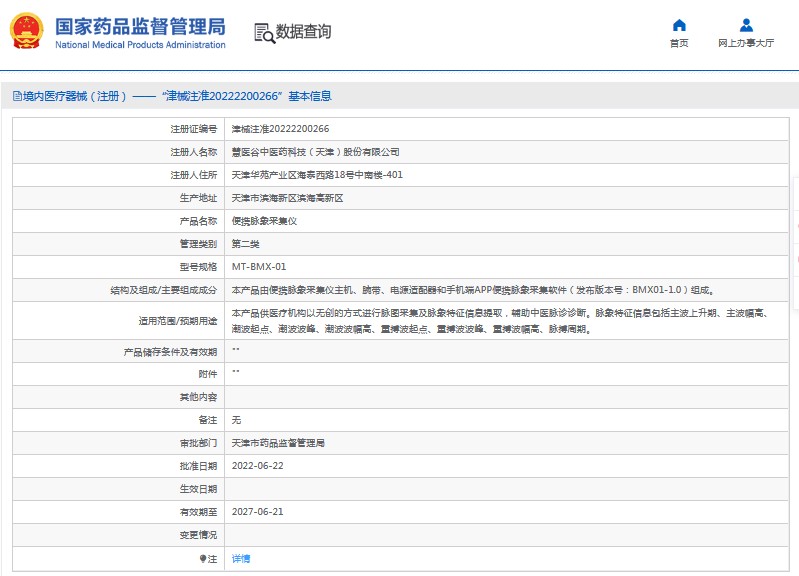Click the 结构及组成/主要组成成分 label
Screen dimensions: 799x576
pyautogui.click(x=164, y=290)
